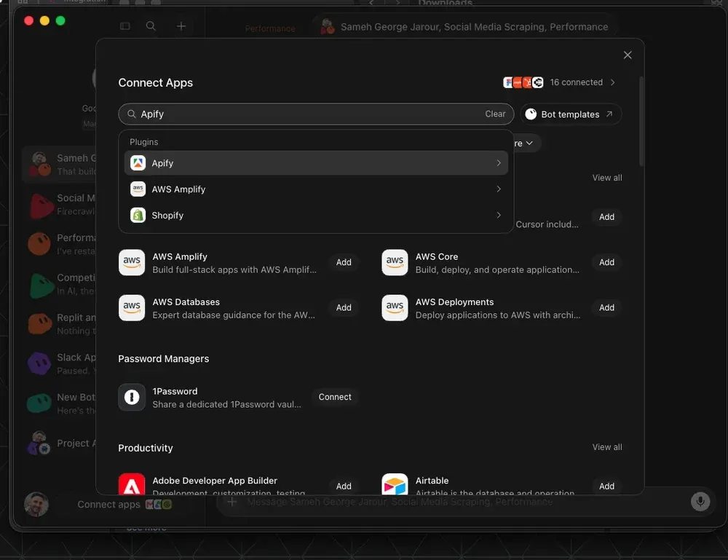
Task: Open the Slack Ap chat in sidebar
Action: tap(60, 363)
